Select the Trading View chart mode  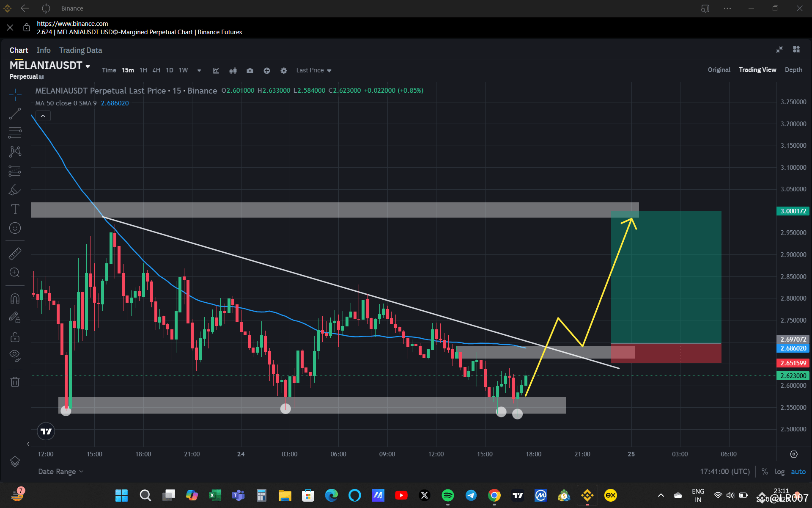[757, 70]
